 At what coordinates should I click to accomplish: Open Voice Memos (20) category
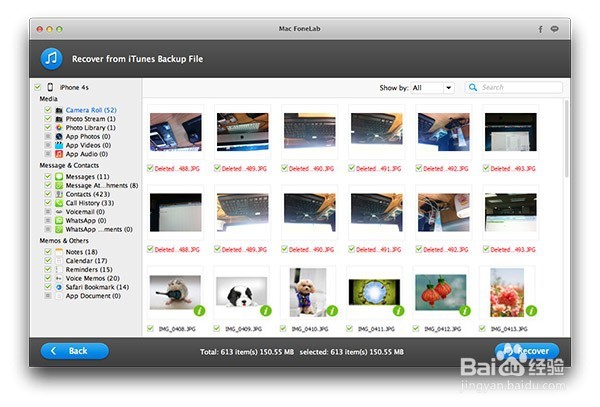[93, 278]
